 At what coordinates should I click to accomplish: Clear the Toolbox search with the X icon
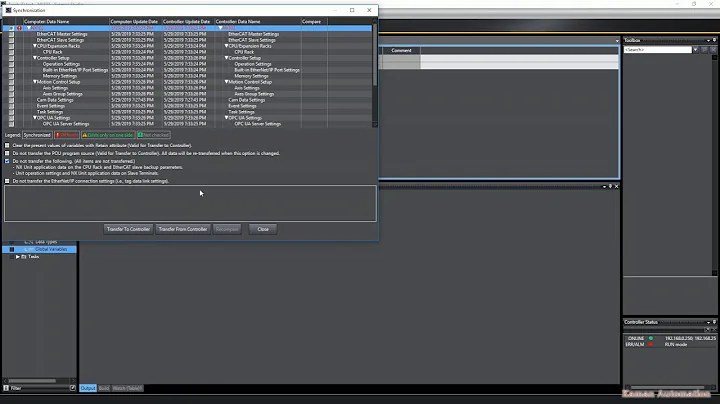pyautogui.click(x=713, y=50)
